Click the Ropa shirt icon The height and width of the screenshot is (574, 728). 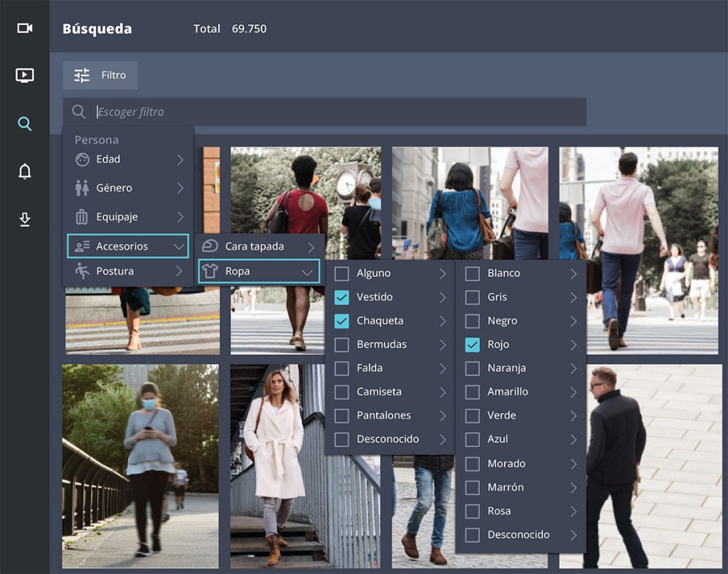[x=209, y=272]
